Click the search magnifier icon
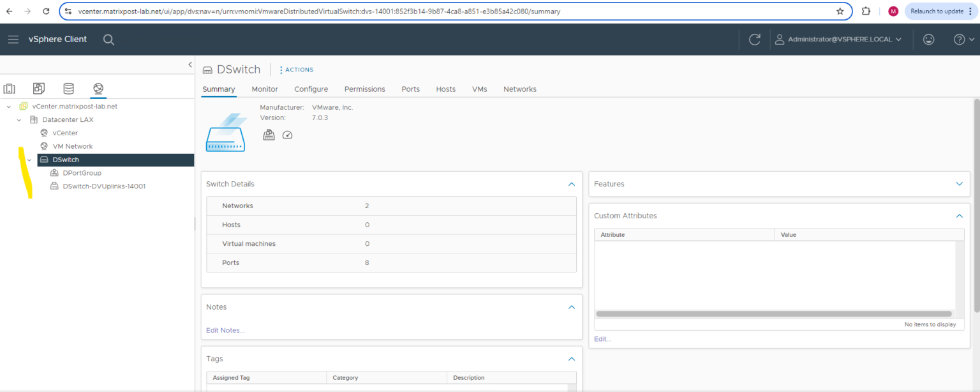This screenshot has width=980, height=392. pos(108,39)
